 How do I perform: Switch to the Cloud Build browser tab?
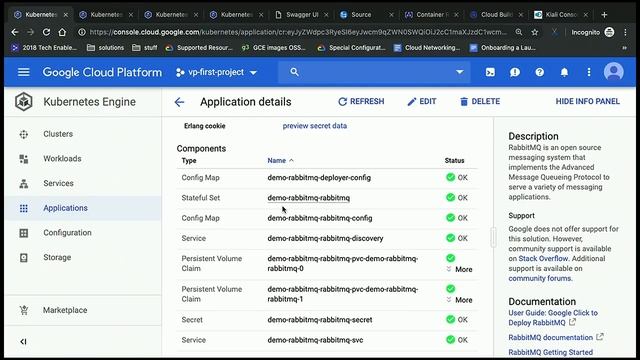[x=496, y=15]
